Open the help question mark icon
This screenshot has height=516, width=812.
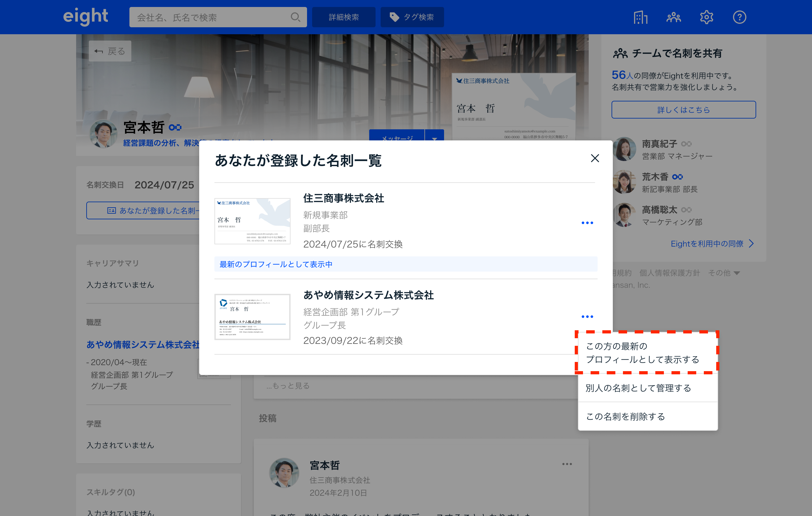pyautogui.click(x=739, y=17)
